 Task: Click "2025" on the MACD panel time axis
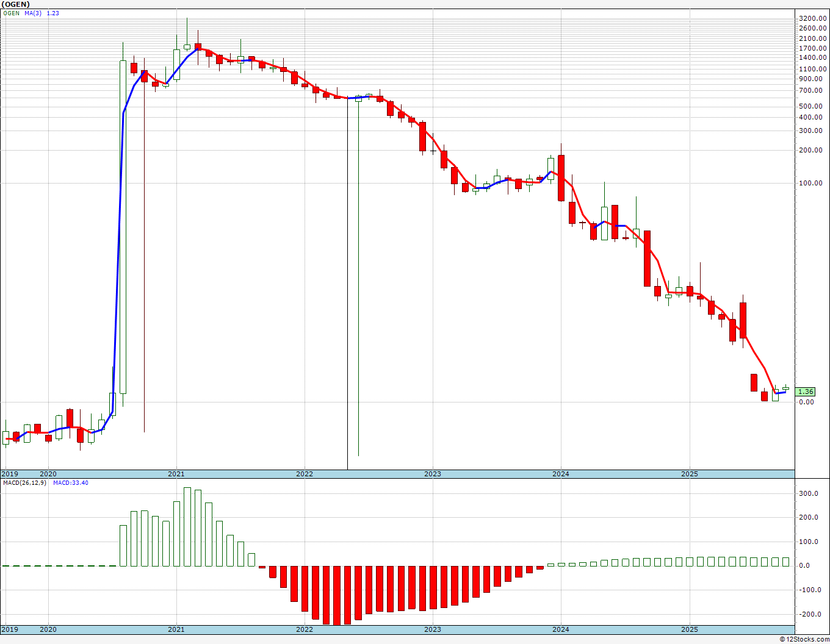(690, 629)
